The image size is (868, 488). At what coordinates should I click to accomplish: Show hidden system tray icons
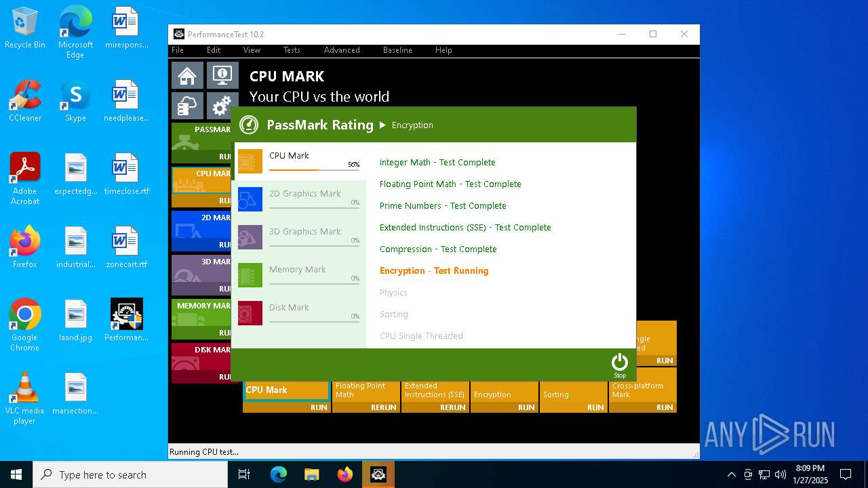(731, 474)
